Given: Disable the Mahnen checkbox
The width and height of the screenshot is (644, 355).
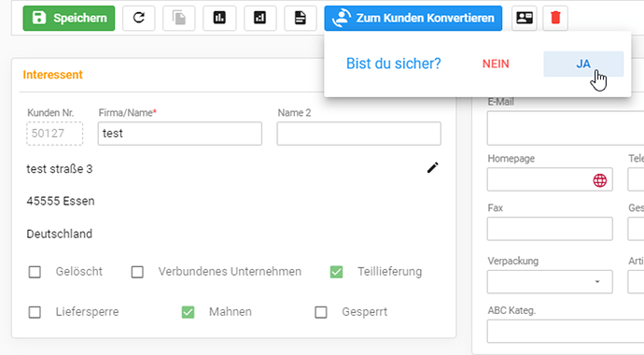Looking at the screenshot, I should pos(189,312).
